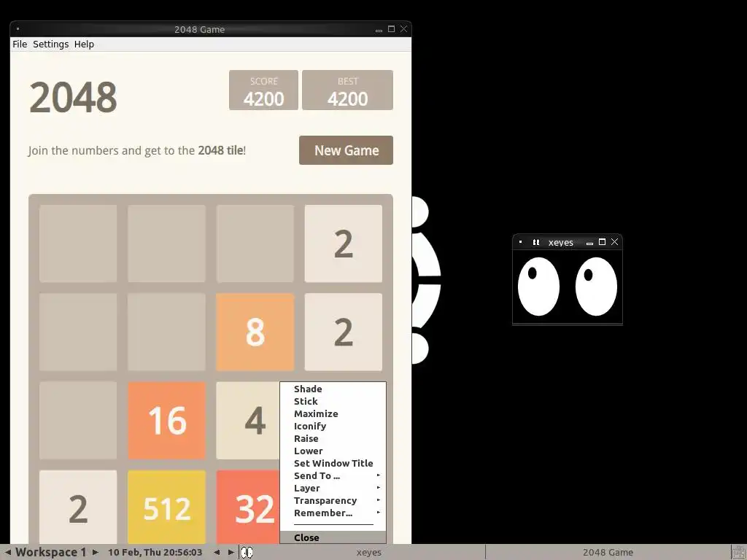747x560 pixels.
Task: Click the 4 tile on the board
Action: click(x=248, y=421)
